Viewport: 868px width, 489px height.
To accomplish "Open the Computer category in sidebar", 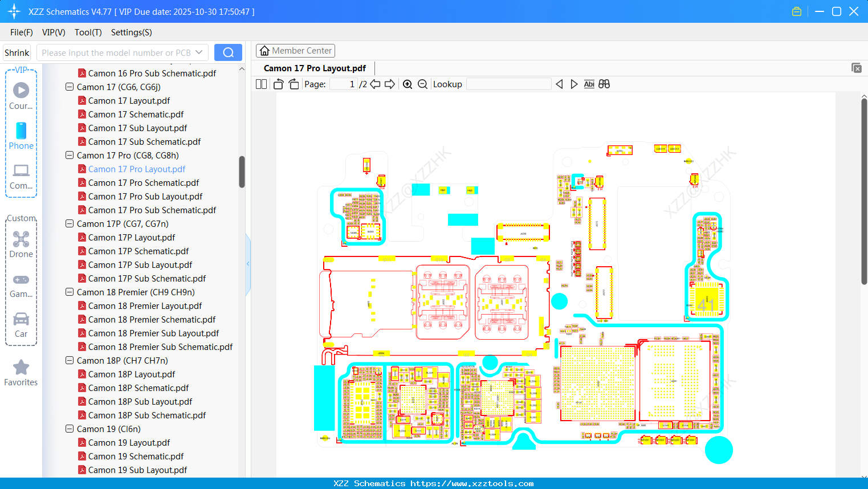I will (x=21, y=176).
